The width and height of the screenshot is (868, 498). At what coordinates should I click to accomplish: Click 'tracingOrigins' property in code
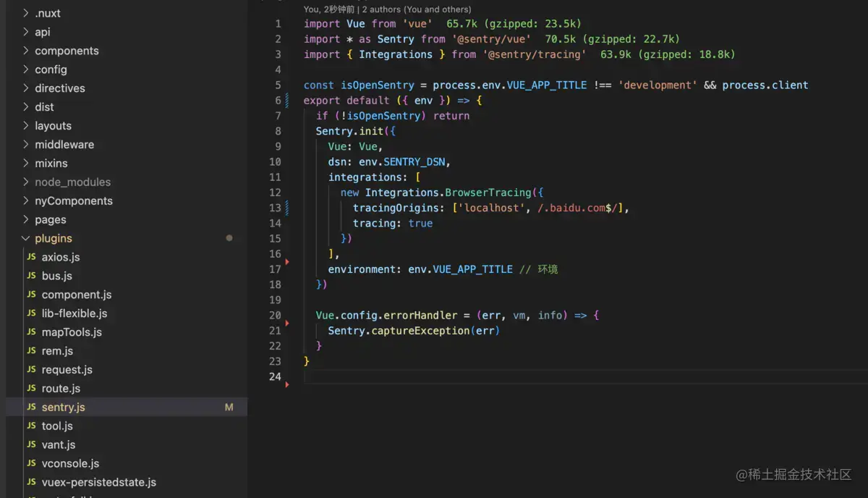(396, 208)
